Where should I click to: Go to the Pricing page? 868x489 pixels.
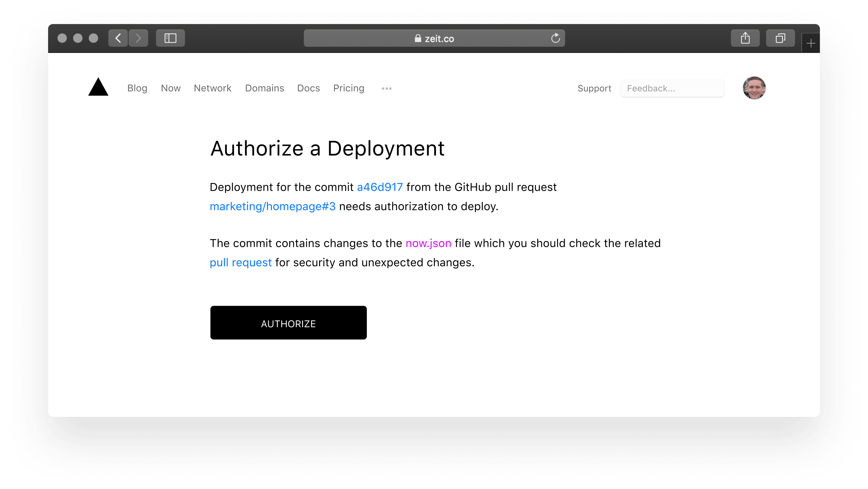(348, 88)
